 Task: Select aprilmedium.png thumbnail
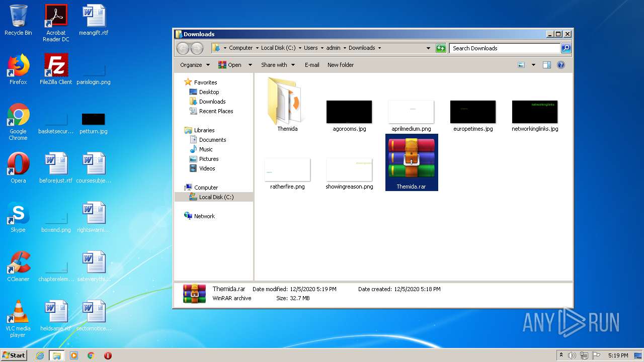coord(411,116)
